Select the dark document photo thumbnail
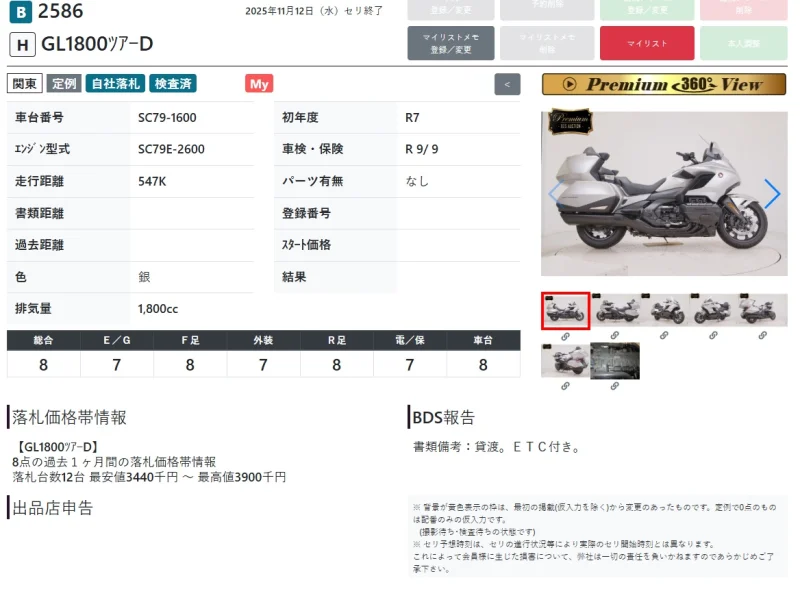800x600 pixels. 615,361
